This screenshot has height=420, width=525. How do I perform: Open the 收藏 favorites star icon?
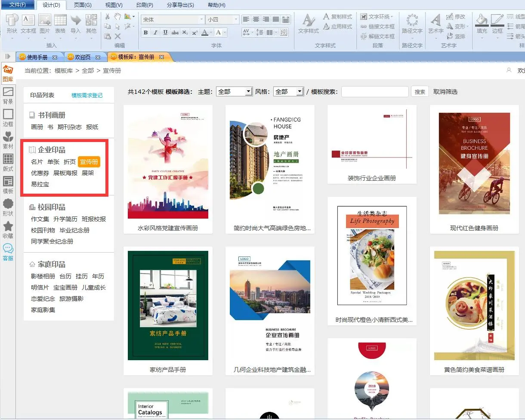pyautogui.click(x=8, y=230)
